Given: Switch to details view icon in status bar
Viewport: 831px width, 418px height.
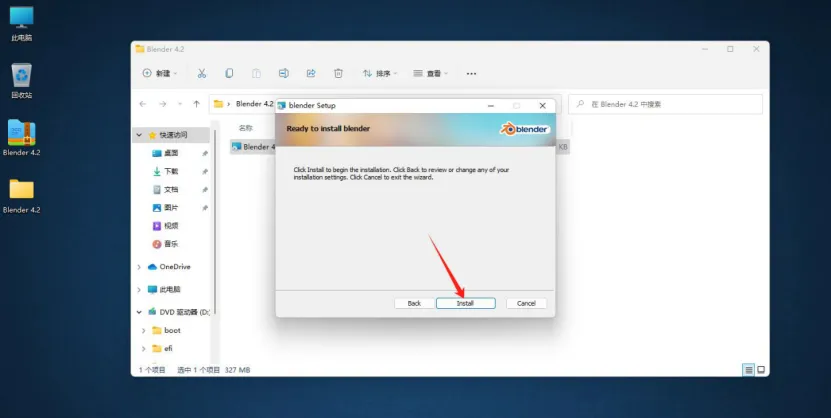Looking at the screenshot, I should [748, 370].
